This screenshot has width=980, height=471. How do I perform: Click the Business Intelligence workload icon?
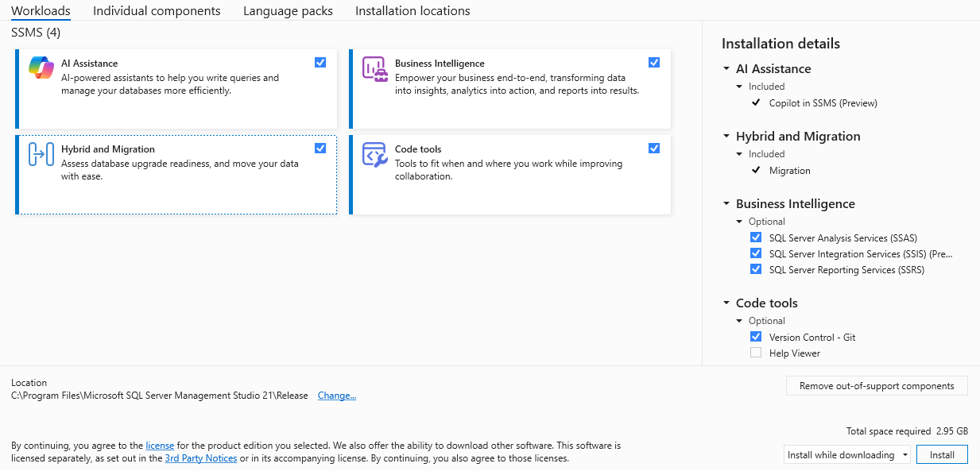pyautogui.click(x=375, y=68)
